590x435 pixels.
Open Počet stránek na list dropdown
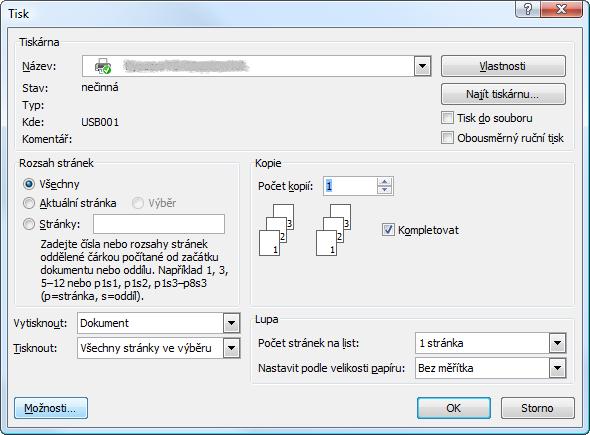557,343
